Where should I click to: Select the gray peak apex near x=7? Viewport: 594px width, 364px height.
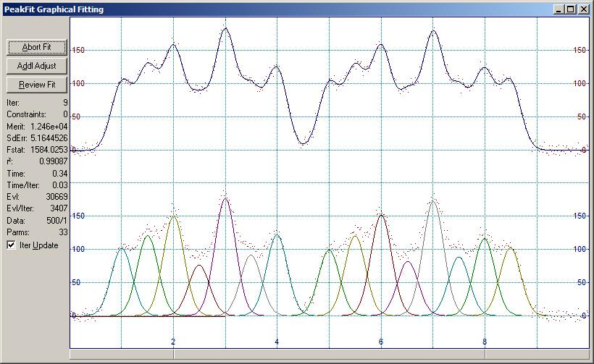[433, 200]
